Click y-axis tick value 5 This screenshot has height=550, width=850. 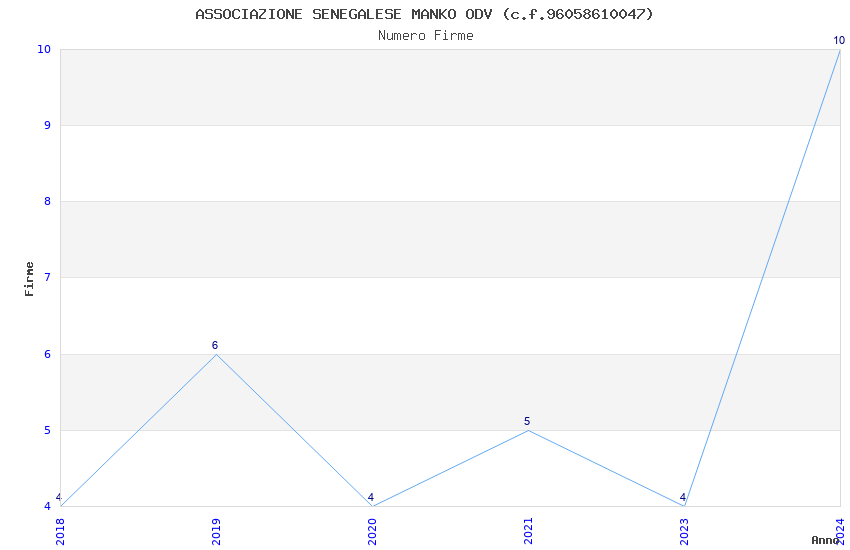pos(48,430)
